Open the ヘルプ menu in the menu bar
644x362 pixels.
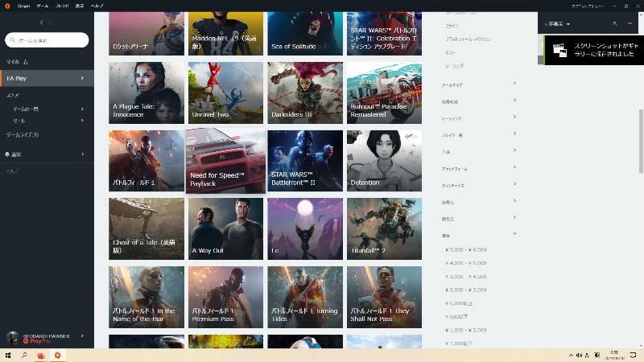(x=97, y=6)
